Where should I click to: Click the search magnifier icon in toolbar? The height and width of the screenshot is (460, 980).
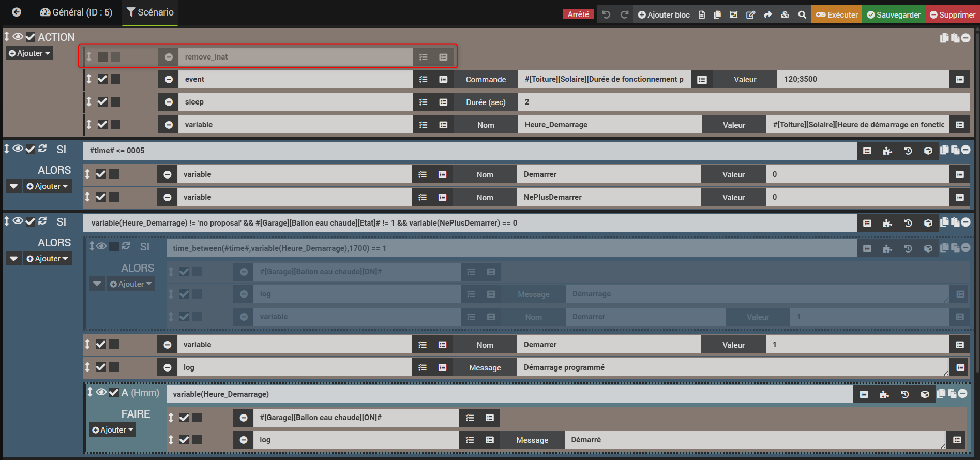(x=802, y=14)
